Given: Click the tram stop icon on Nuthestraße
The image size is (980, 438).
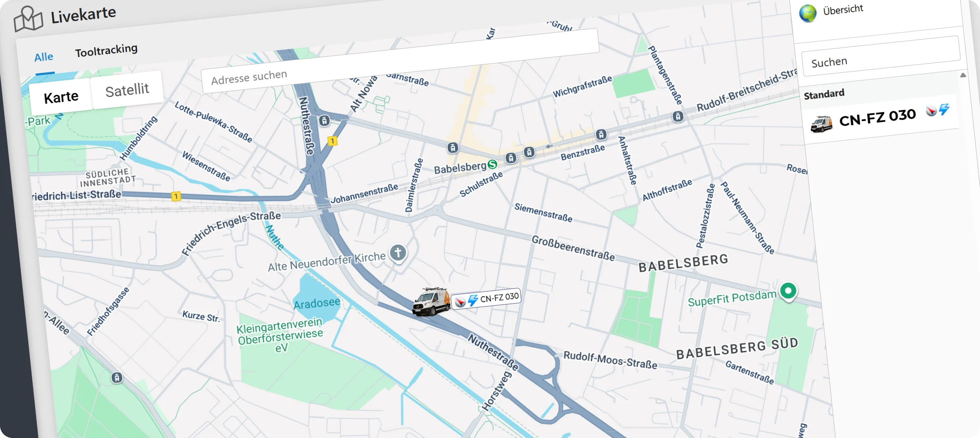Looking at the screenshot, I should (324, 121).
